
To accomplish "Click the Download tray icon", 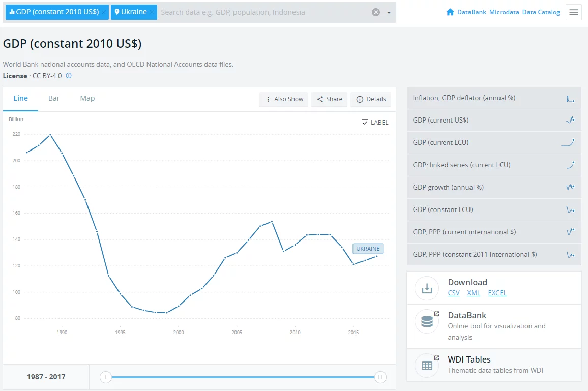I will (427, 288).
